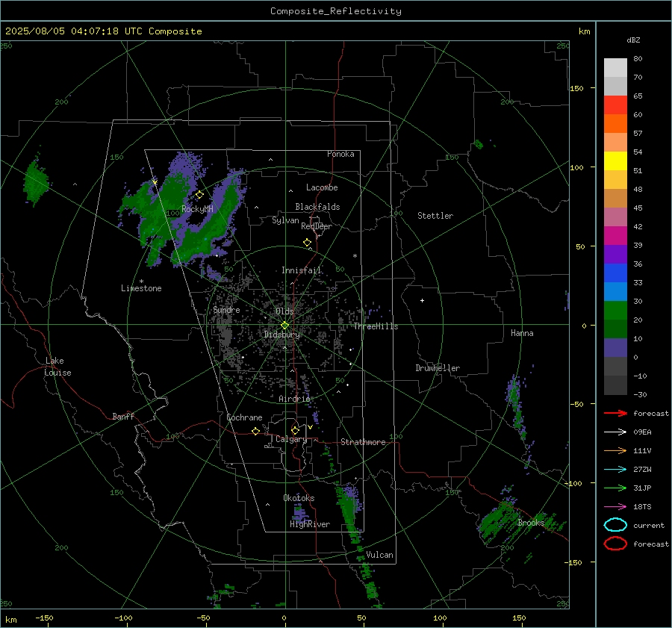Click the Didsbury city label
672x628 pixels.
point(282,335)
